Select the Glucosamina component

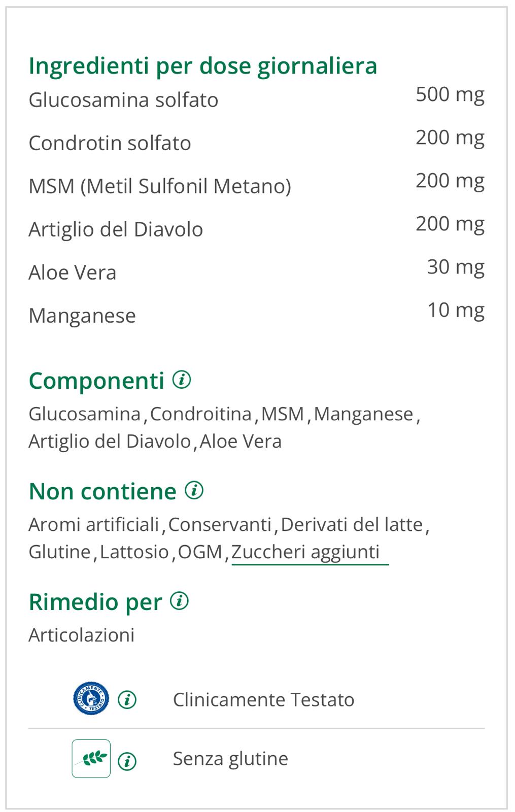[84, 414]
